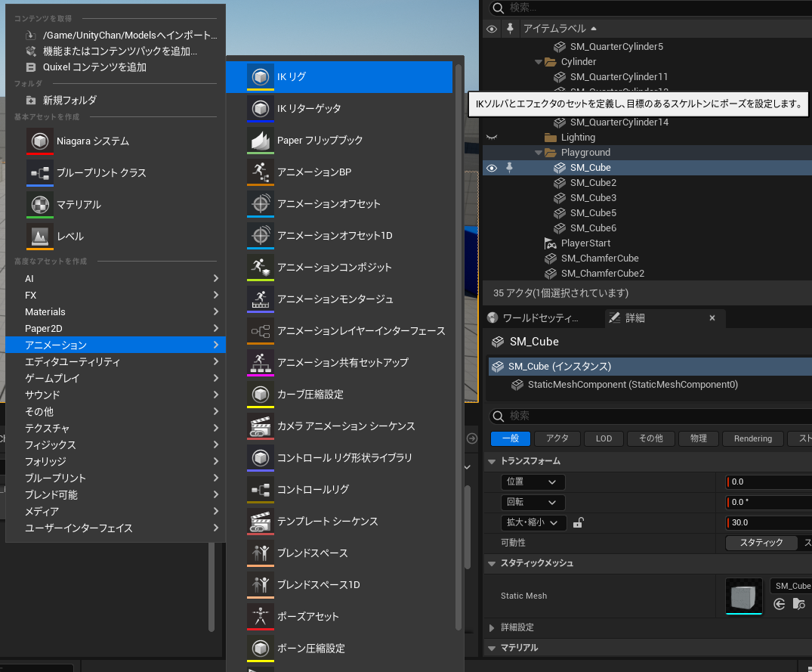Click the 物理 filter button
The height and width of the screenshot is (672, 812).
click(698, 438)
